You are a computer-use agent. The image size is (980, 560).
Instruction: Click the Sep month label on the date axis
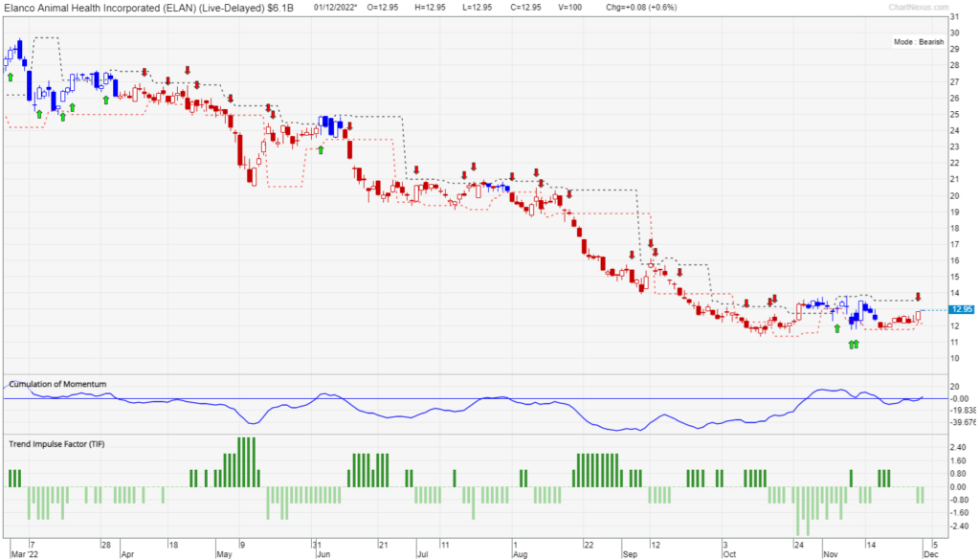(630, 554)
